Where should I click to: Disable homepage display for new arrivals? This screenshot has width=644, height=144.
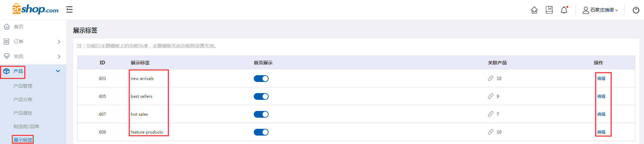(x=261, y=79)
